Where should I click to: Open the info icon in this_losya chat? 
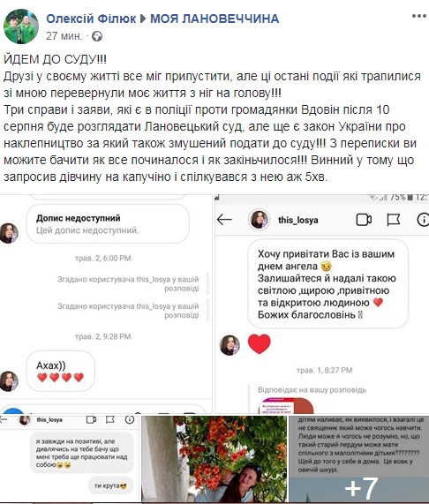tap(423, 220)
